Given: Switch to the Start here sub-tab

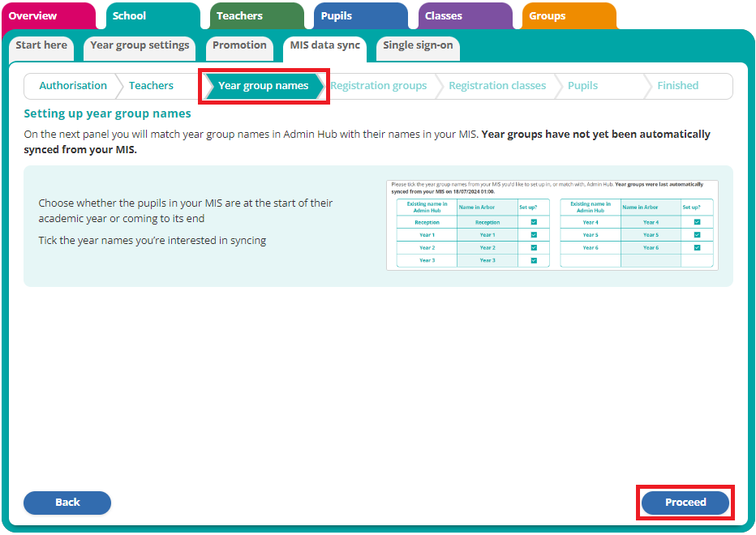Looking at the screenshot, I should click(41, 45).
